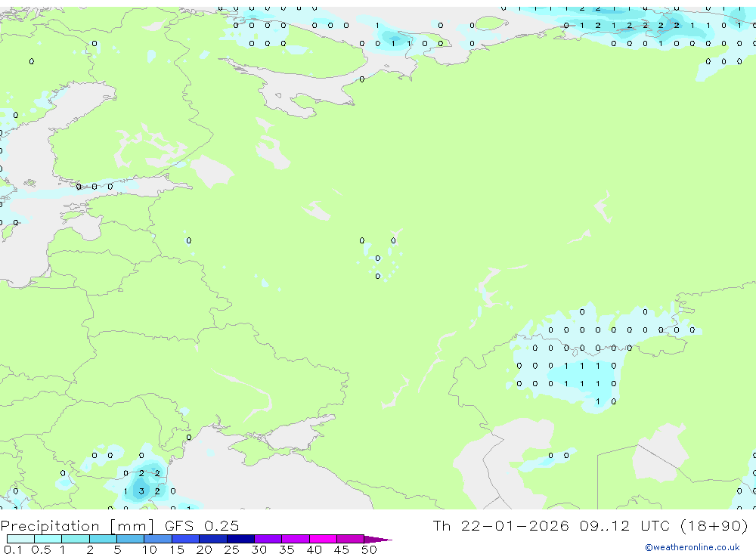This screenshot has height=554, width=756.
Task: Click the 15–20 mm legend color segment
Action: point(186,539)
